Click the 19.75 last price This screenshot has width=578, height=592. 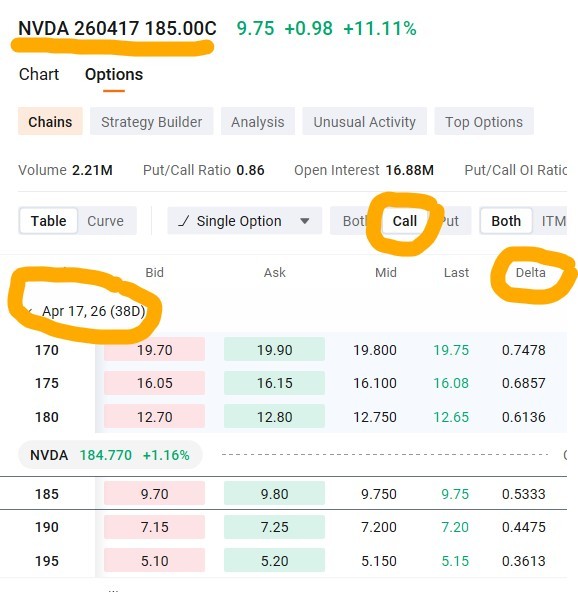(451, 350)
